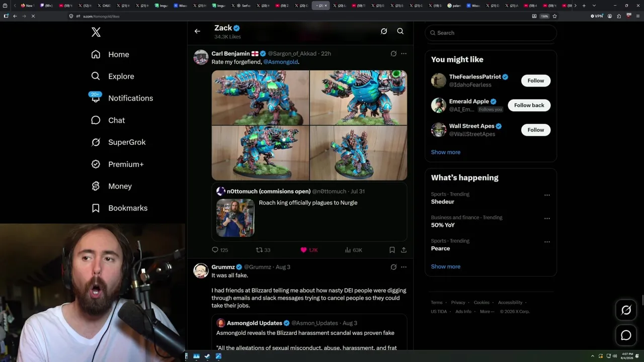Open Notifications in the sidebar
The image size is (644, 362).
[122, 98]
